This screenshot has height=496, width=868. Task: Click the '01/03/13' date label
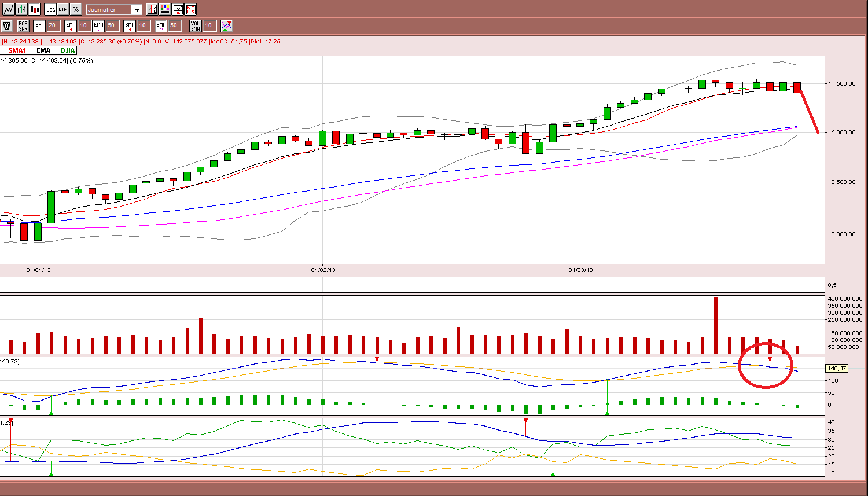[x=580, y=270]
